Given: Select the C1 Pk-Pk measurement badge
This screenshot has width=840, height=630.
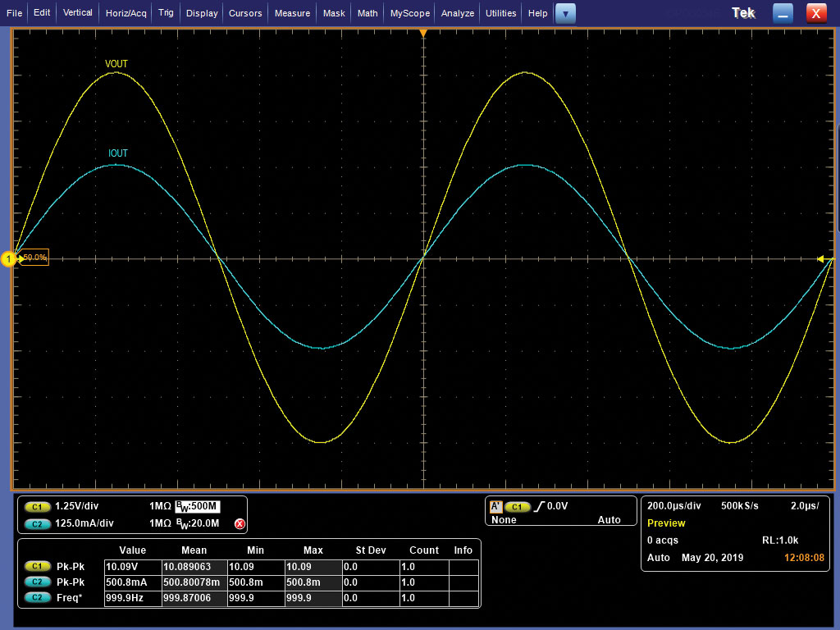Looking at the screenshot, I should [x=37, y=566].
